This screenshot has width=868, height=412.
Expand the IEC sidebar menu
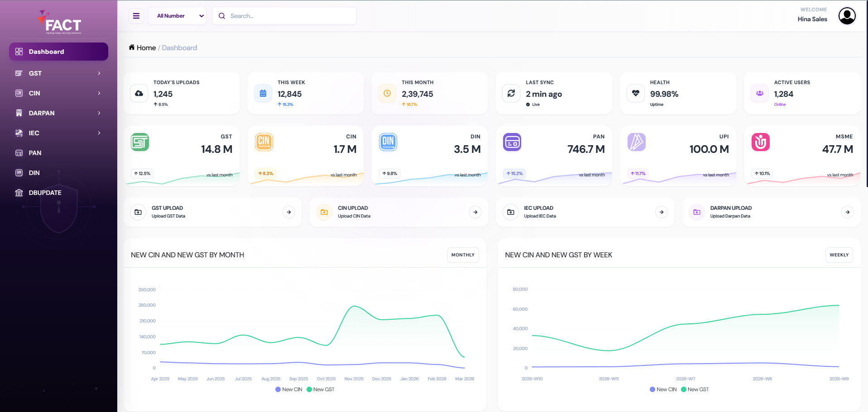(x=59, y=133)
